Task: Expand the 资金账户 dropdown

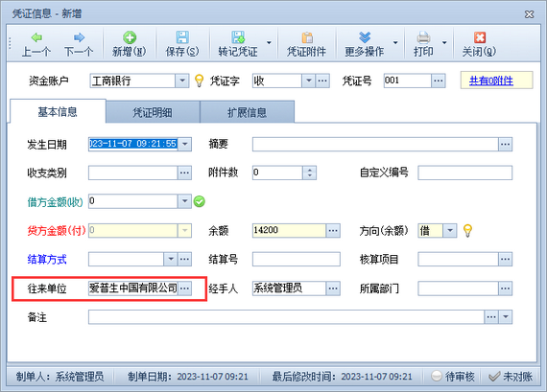Action: coord(182,81)
